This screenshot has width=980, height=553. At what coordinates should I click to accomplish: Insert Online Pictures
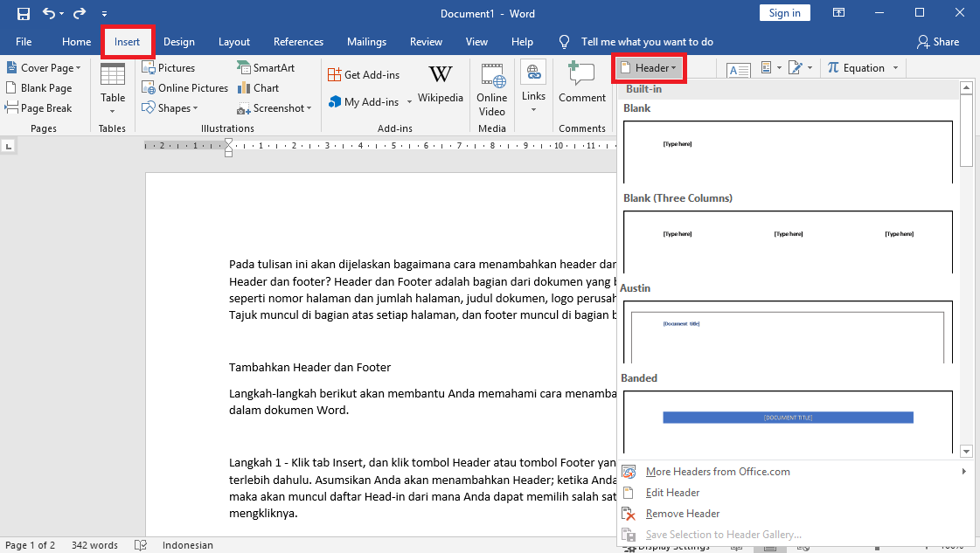[x=185, y=88]
